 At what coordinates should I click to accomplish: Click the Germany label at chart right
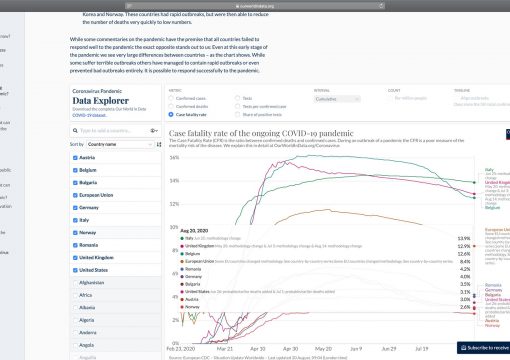tap(493, 290)
